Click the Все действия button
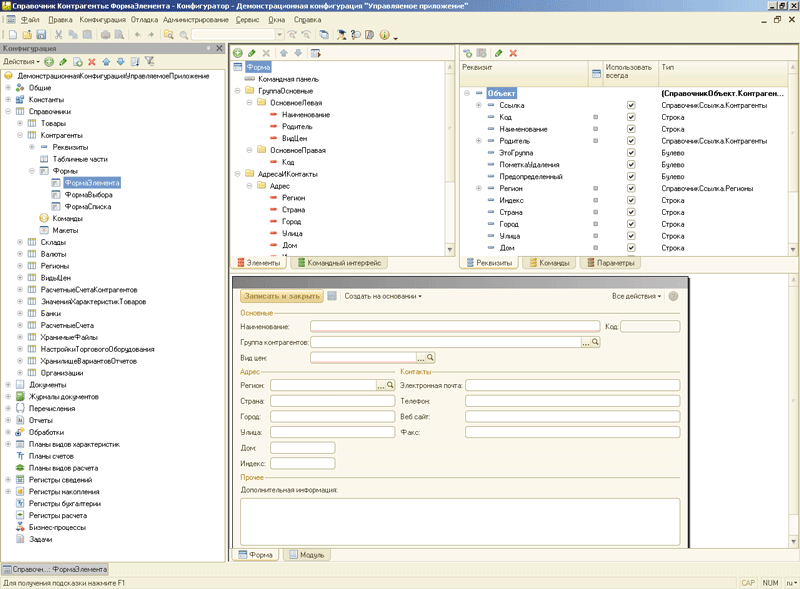Viewport: 800px width, 589px height. [636, 296]
